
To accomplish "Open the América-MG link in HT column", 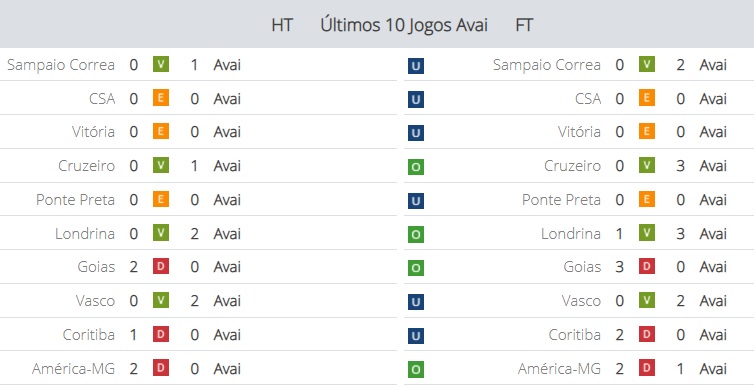I will click(73, 369).
